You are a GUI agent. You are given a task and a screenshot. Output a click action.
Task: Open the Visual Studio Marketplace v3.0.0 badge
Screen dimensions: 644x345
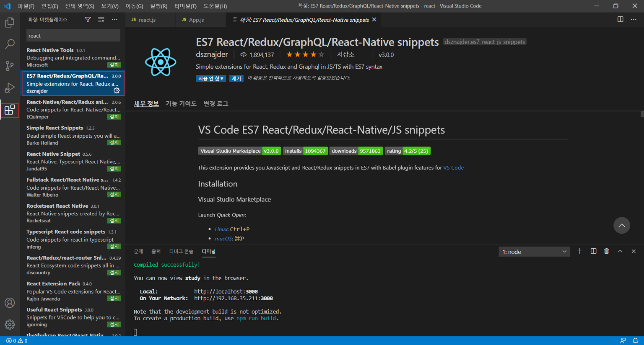pyautogui.click(x=239, y=151)
